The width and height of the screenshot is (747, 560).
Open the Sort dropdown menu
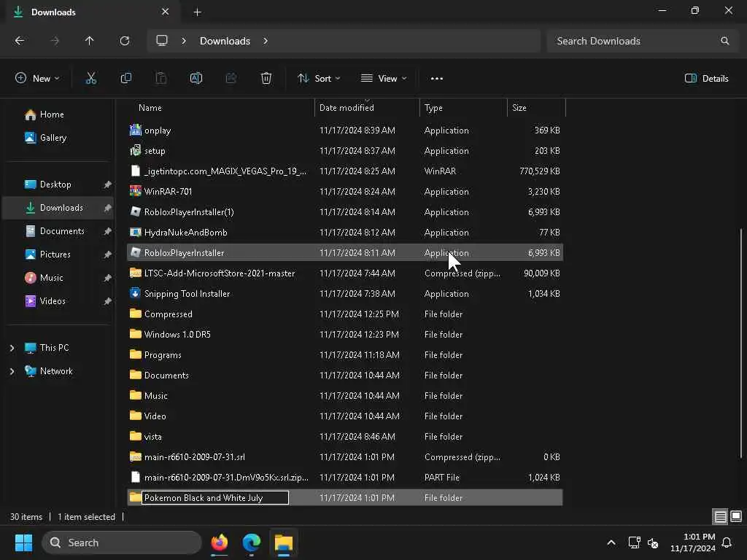[x=319, y=79]
